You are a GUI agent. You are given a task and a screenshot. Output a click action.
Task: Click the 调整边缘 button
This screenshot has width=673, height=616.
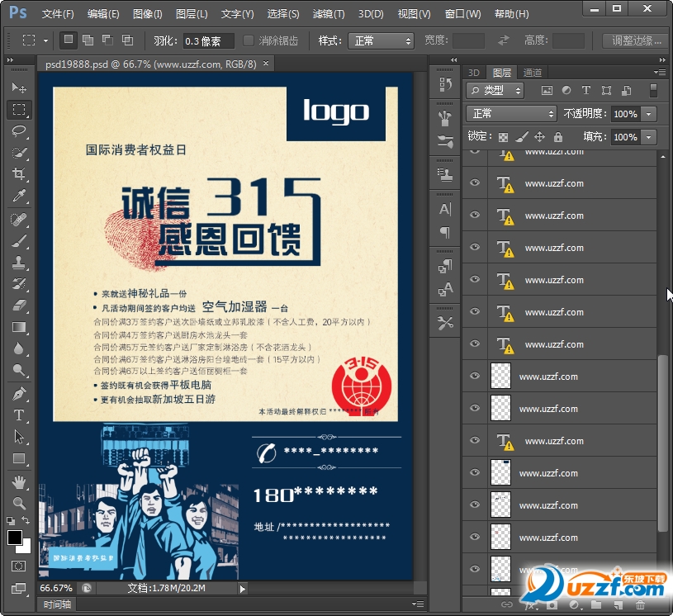coord(637,40)
